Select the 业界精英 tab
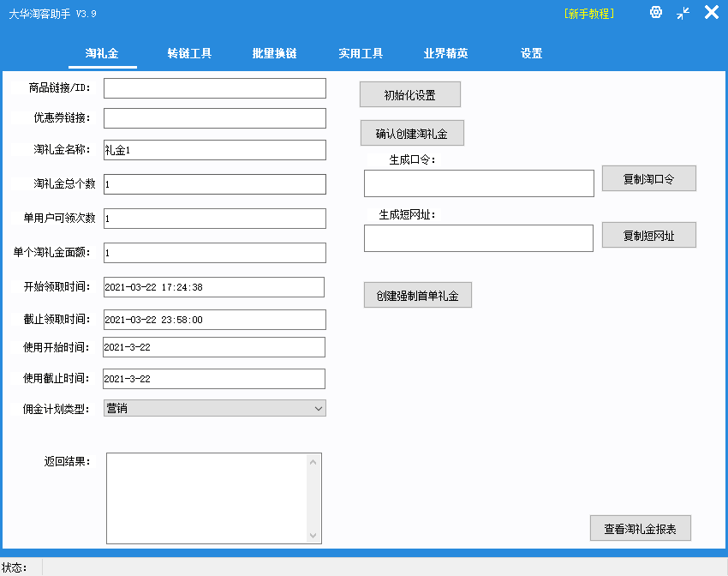This screenshot has height=576, width=728. click(x=445, y=53)
